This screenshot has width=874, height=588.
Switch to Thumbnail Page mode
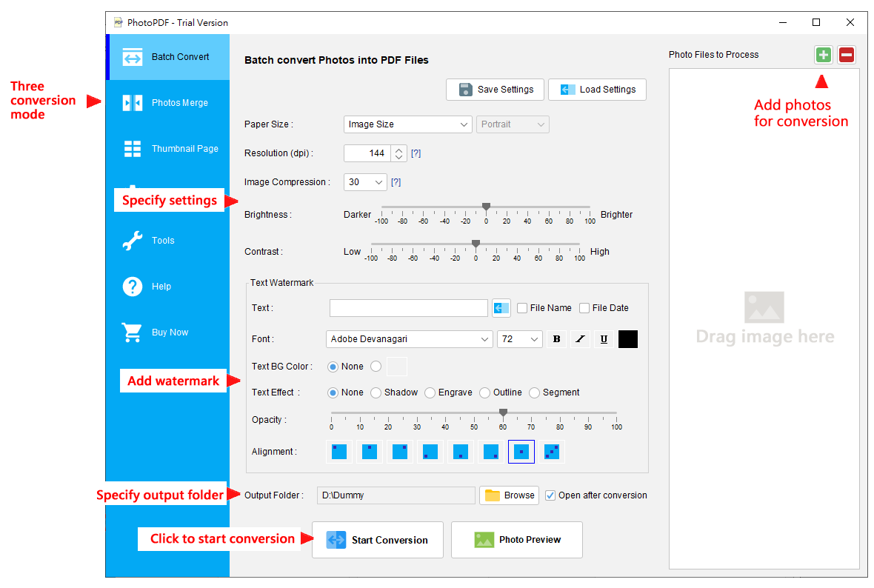168,149
